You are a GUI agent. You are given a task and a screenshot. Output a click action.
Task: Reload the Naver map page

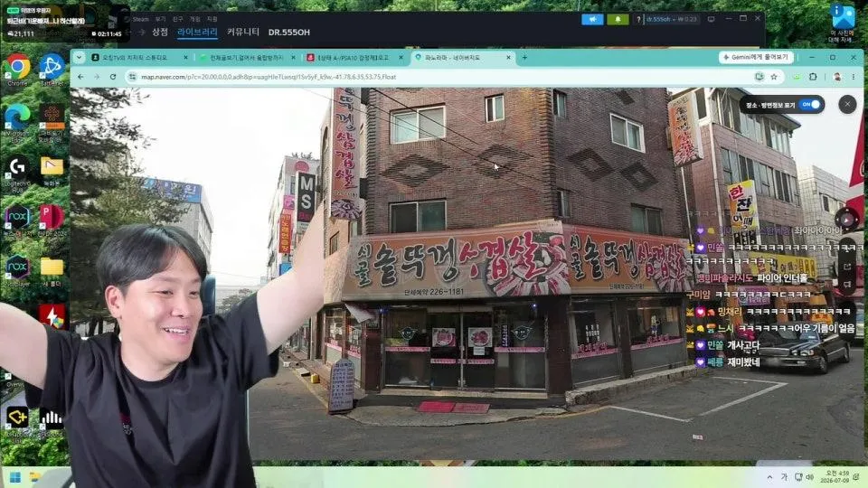point(113,77)
